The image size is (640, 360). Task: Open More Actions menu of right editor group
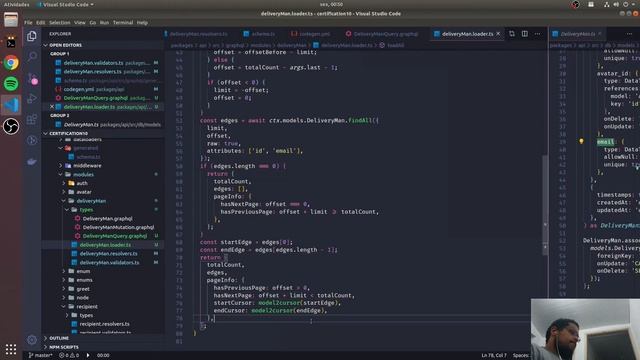(x=629, y=34)
